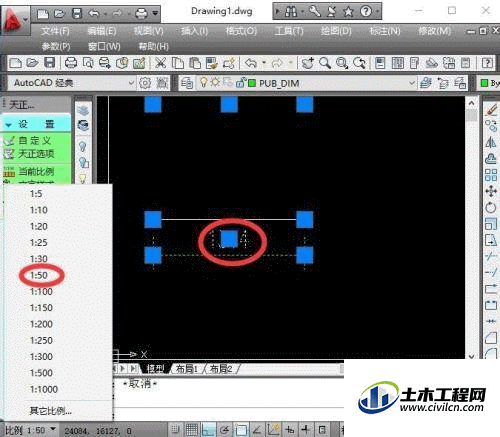The image size is (500, 437).
Task: Toggle Polar tracking in status bar
Action: point(224,429)
